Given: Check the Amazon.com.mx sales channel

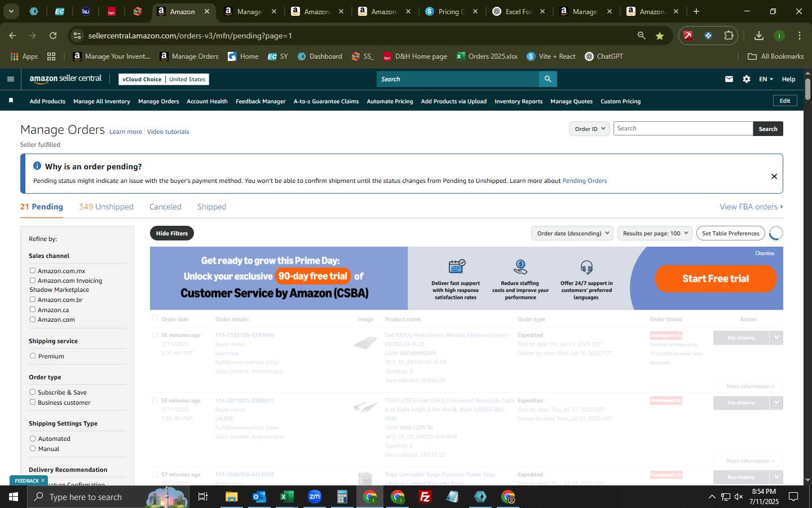Looking at the screenshot, I should [33, 271].
